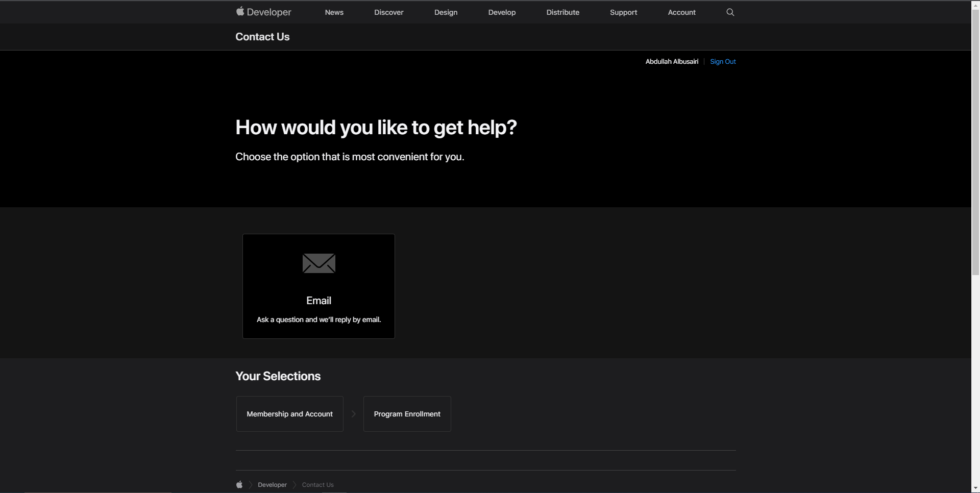Click the Program Enrollment selection box

click(407, 414)
